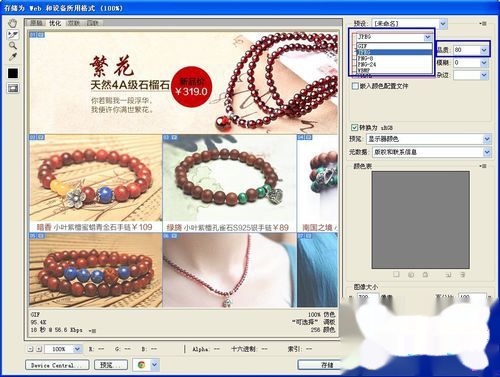Click the 图像大小 width input field
The width and height of the screenshot is (500, 377).
coord(368,296)
